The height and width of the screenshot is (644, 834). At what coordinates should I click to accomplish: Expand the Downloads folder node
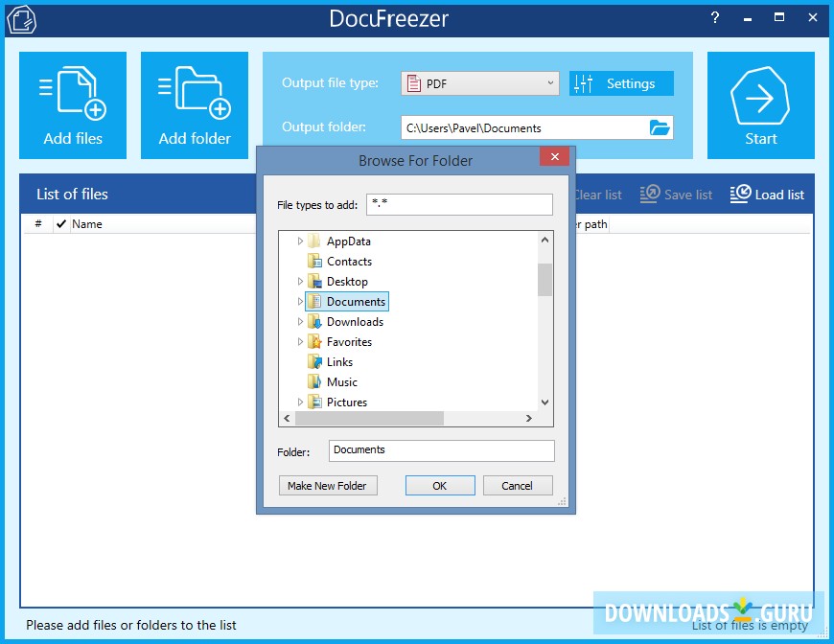coord(300,322)
